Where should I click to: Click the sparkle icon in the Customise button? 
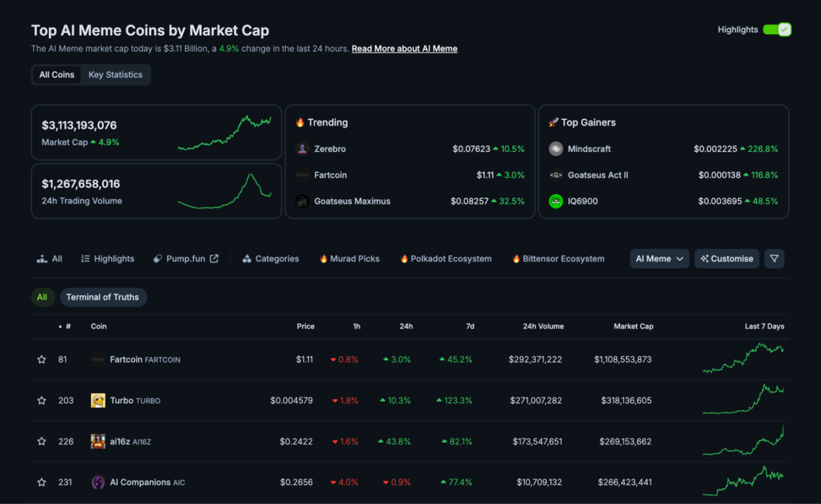click(705, 258)
